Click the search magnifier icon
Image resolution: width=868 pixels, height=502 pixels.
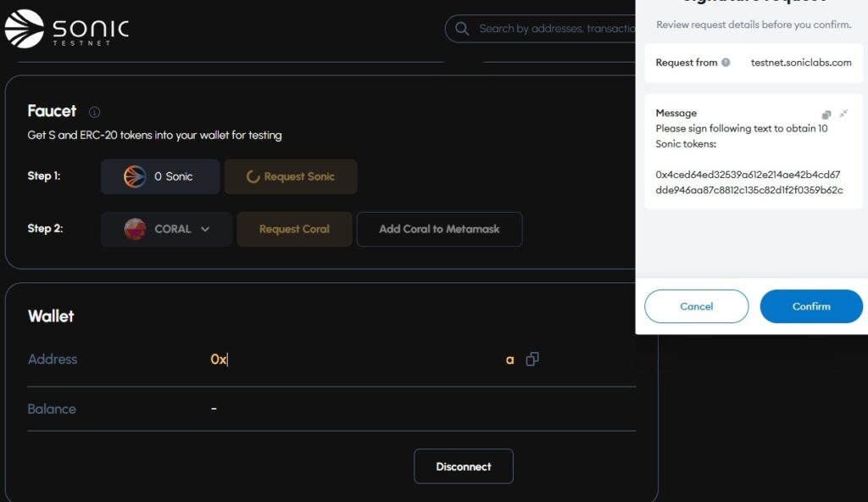462,28
